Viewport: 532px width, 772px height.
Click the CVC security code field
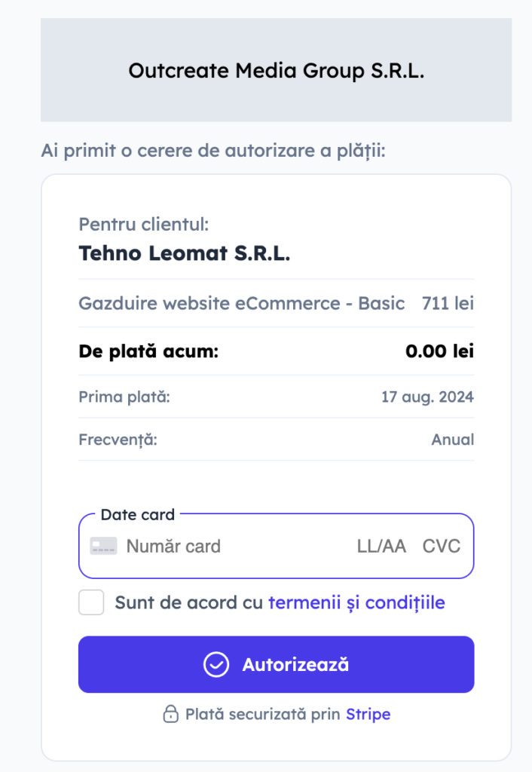point(441,547)
